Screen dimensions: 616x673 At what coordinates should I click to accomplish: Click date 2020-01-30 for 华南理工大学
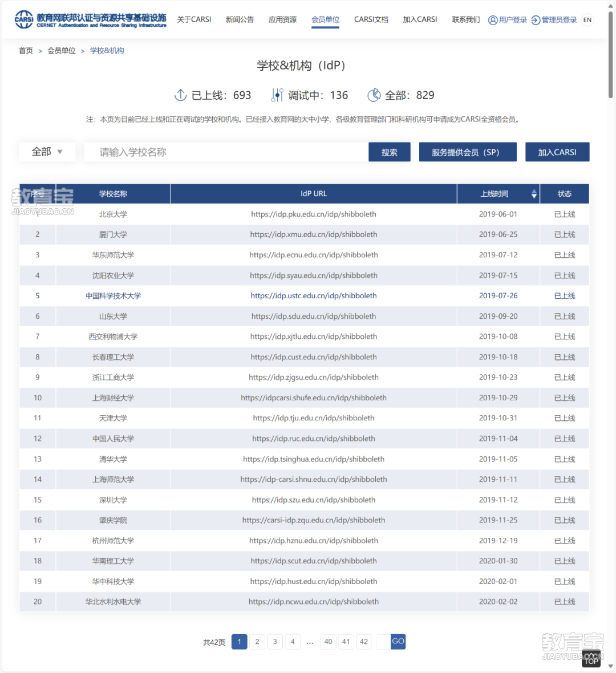coord(499,561)
